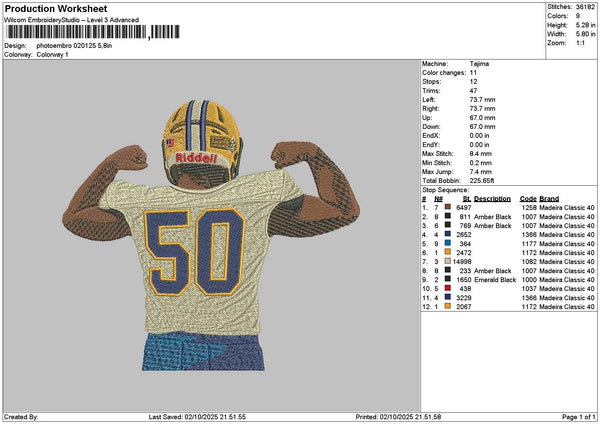This screenshot has width=600, height=424.
Task: Select the Max Stitch value 8.4 mm
Action: 481,153
